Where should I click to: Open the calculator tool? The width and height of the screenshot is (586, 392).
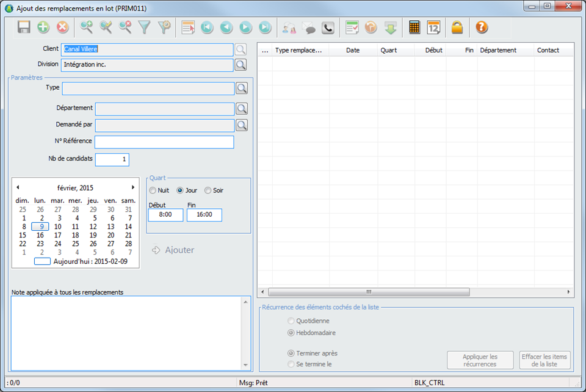(x=414, y=27)
